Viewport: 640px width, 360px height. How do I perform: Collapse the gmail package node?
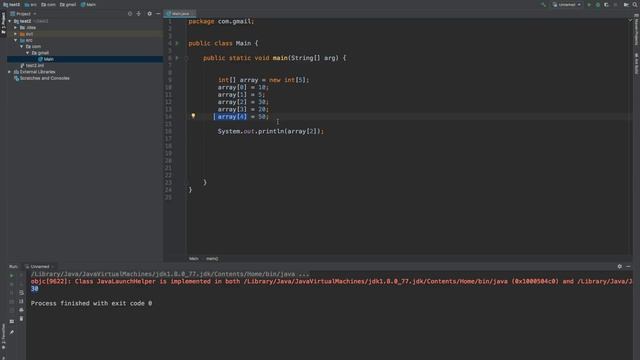point(28,53)
